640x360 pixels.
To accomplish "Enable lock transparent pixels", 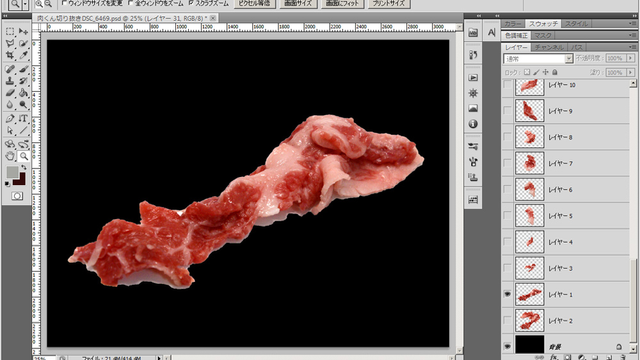I will tap(527, 72).
